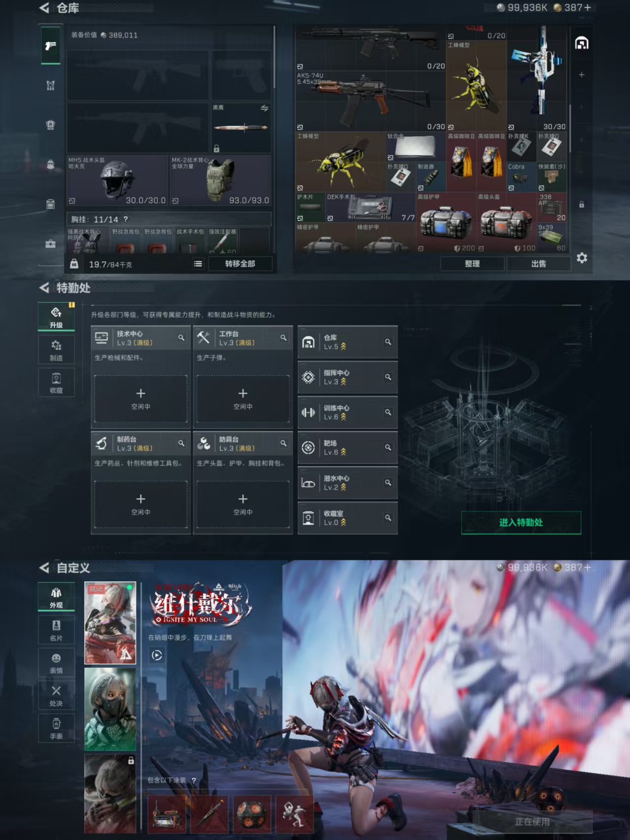Select the second operator skin thumbnail
The image size is (630, 840).
tap(110, 709)
